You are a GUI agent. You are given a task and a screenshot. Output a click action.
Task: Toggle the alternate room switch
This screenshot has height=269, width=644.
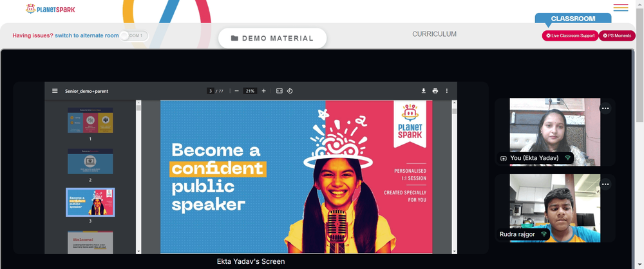coord(133,35)
